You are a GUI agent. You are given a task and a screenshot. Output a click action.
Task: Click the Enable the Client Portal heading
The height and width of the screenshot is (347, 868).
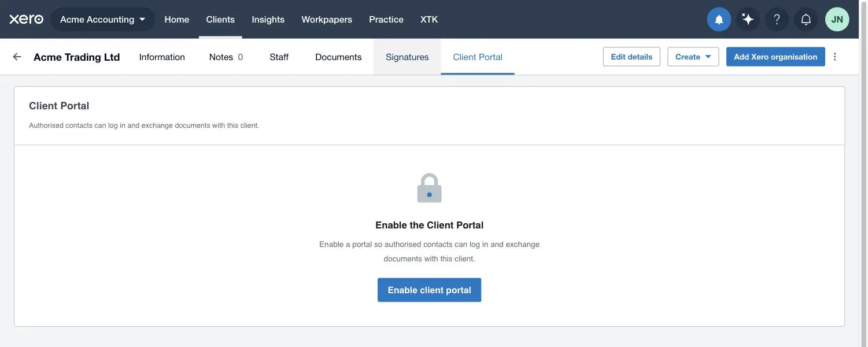point(429,225)
